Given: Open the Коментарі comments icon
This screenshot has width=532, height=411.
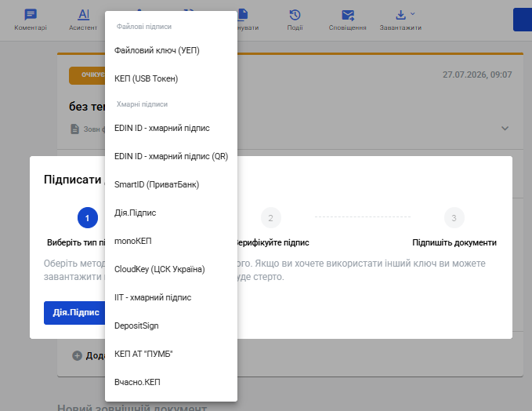Looking at the screenshot, I should 31,15.
